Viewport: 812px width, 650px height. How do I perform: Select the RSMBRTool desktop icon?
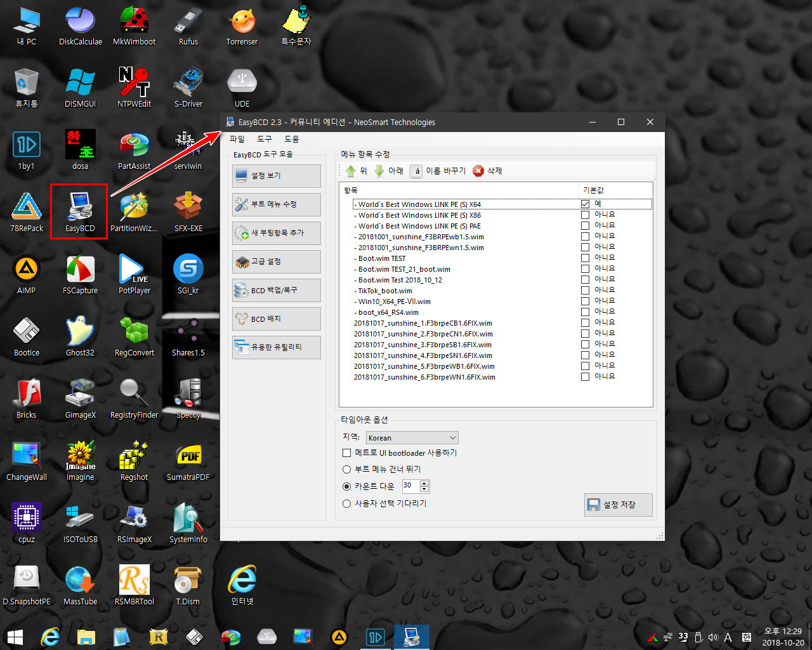[x=134, y=585]
